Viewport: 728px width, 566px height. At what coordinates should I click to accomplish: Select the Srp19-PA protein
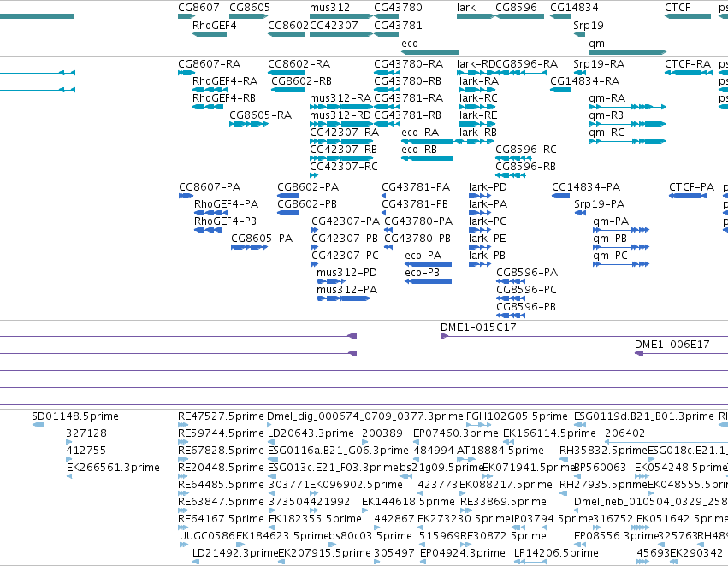tap(580, 213)
